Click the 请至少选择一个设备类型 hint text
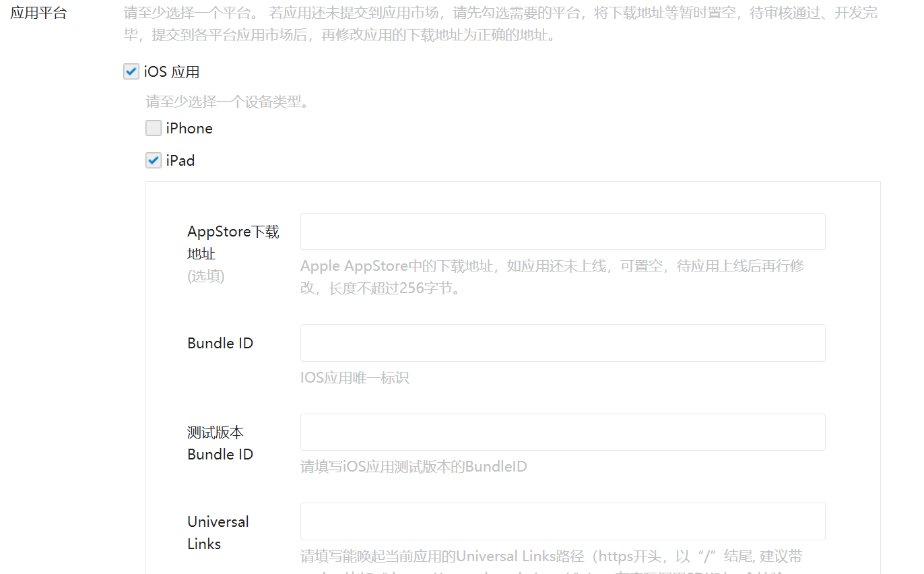The height and width of the screenshot is (574, 924). 228,102
